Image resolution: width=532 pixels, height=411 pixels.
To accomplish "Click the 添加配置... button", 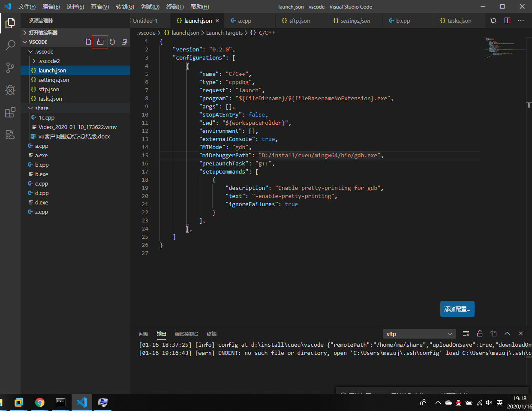I will pyautogui.click(x=457, y=309).
